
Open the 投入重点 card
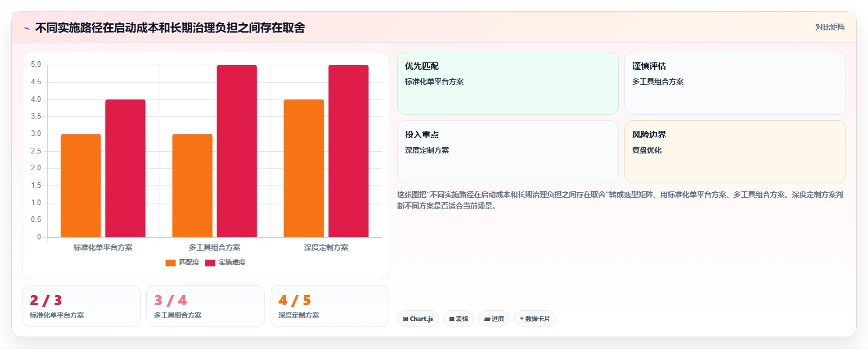pyautogui.click(x=508, y=152)
